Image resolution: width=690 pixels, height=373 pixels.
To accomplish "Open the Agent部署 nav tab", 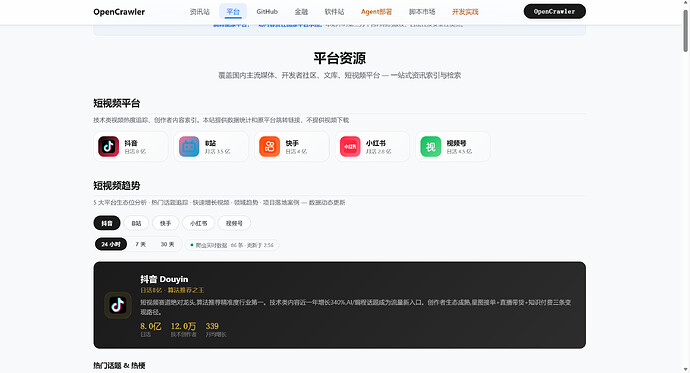I will pyautogui.click(x=376, y=11).
